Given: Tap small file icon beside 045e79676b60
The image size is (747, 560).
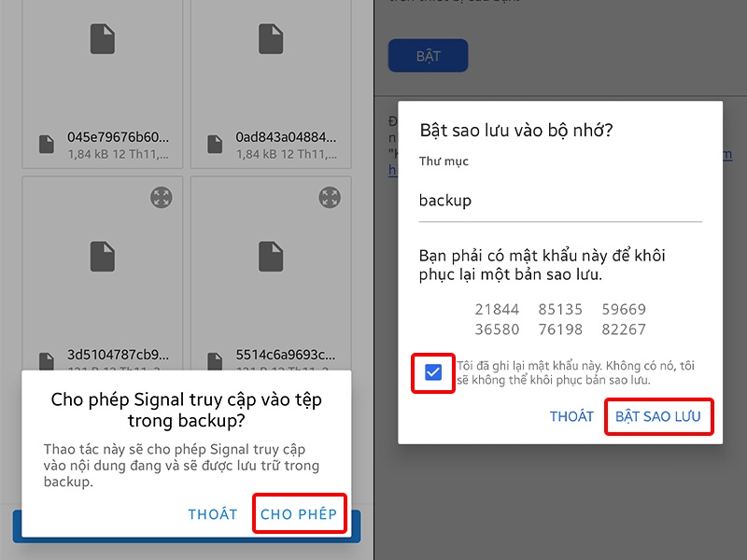Looking at the screenshot, I should click(x=46, y=145).
